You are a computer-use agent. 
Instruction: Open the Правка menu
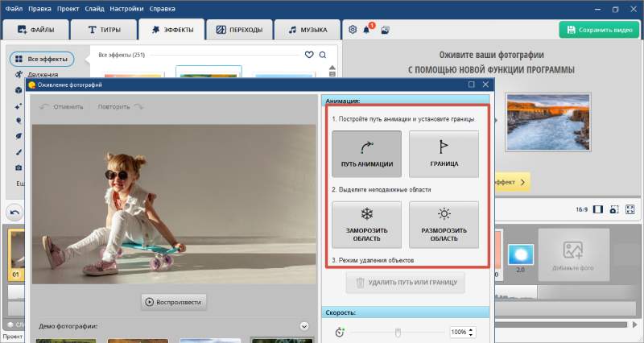tap(39, 9)
